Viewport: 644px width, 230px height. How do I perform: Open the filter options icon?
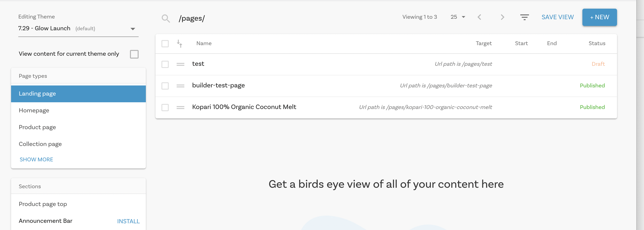pos(524,17)
